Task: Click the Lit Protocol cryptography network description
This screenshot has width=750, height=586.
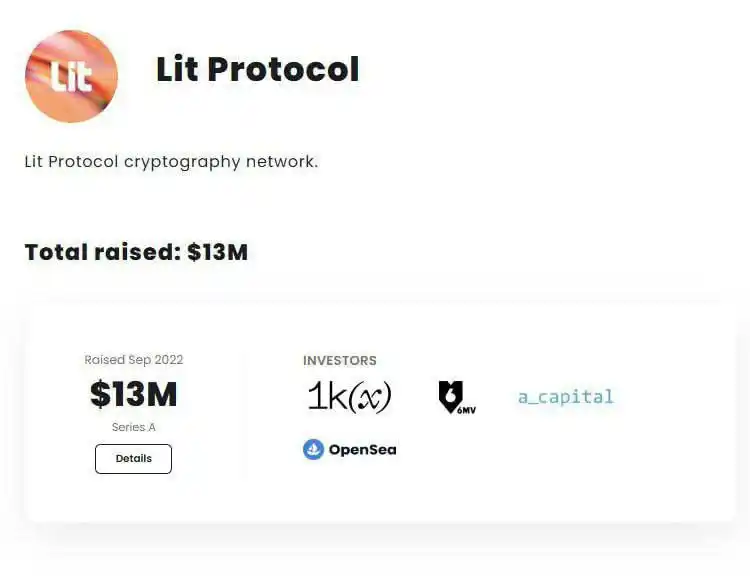Action: (171, 161)
